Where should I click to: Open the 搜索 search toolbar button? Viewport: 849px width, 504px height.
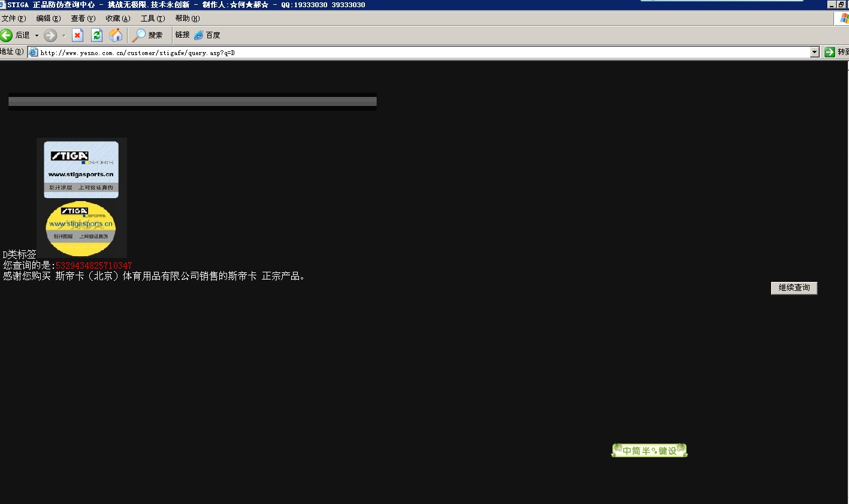(148, 35)
